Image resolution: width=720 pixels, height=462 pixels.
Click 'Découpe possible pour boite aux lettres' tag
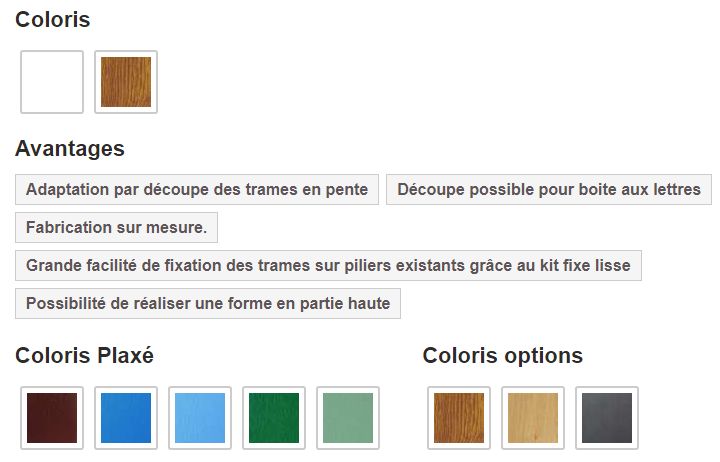[x=549, y=189]
